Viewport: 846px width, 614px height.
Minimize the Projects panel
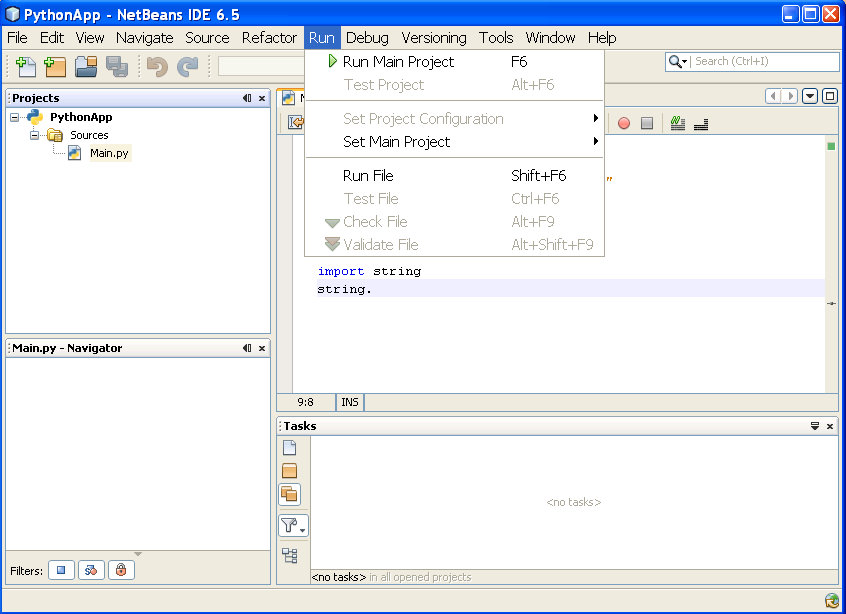point(247,98)
